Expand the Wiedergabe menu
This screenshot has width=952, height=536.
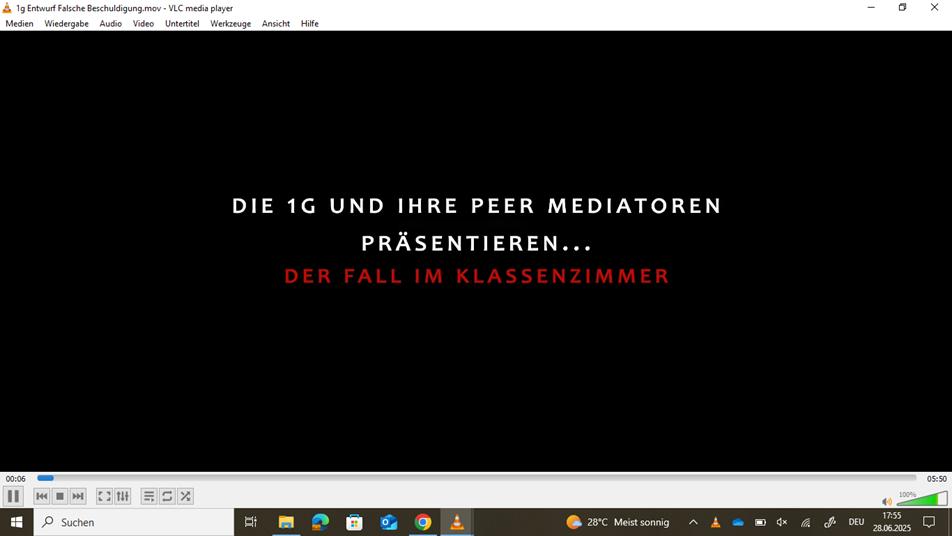(x=66, y=23)
